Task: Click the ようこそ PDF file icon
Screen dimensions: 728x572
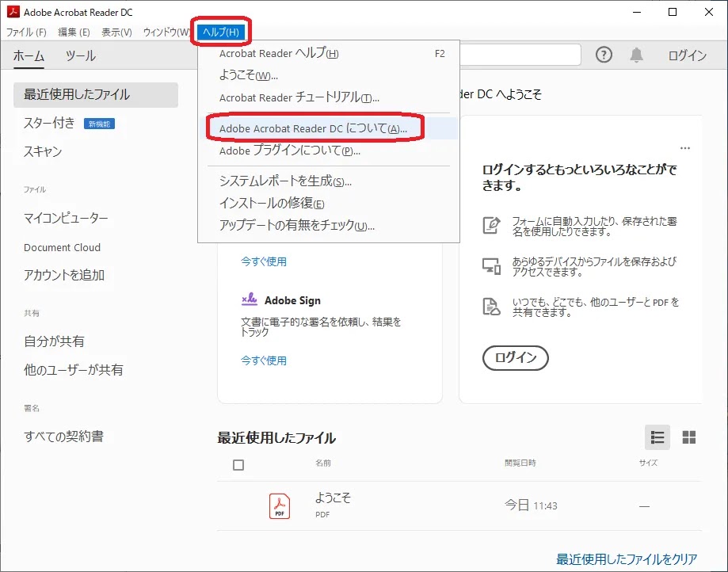Action: tap(280, 505)
